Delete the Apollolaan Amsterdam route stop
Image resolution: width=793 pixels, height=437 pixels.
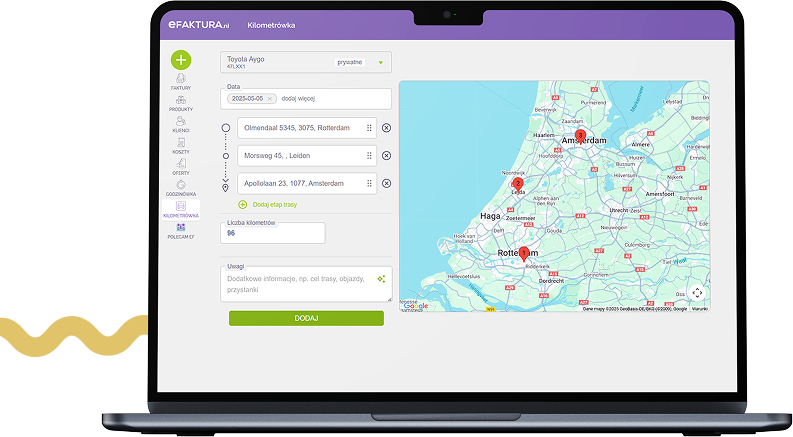pyautogui.click(x=387, y=183)
